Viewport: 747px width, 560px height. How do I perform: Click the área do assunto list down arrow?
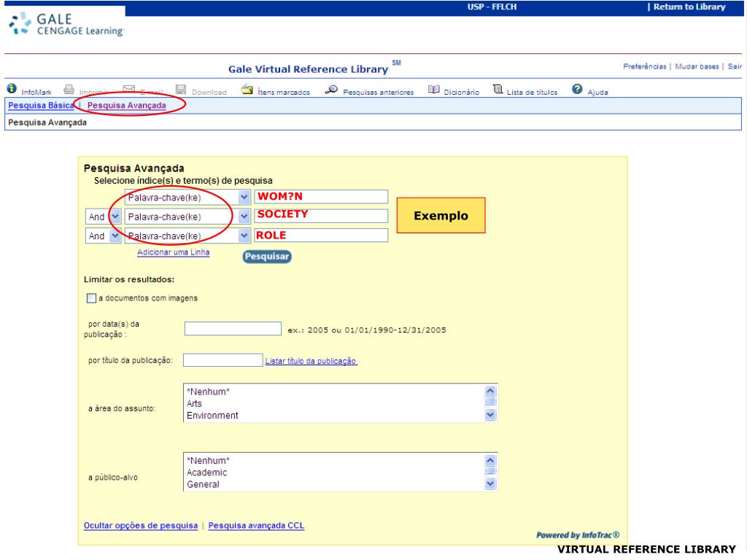pos(490,415)
